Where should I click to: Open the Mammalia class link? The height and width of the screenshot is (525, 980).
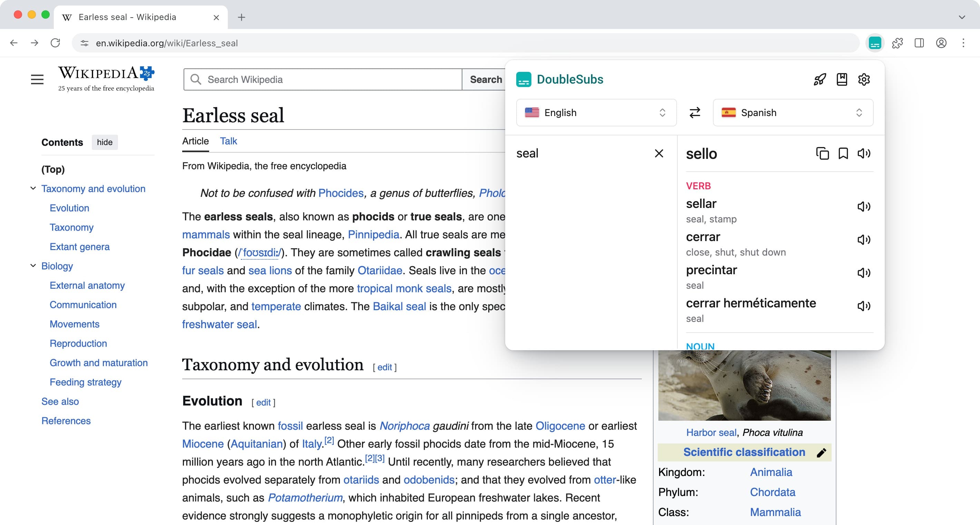click(x=775, y=512)
